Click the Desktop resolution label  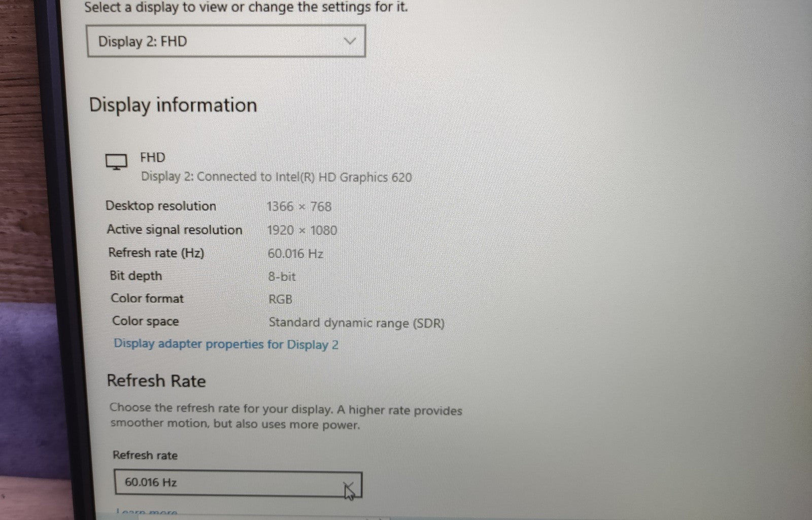161,206
